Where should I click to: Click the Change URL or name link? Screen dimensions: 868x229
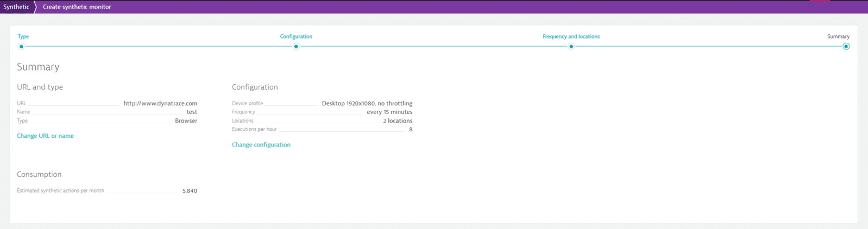click(45, 136)
